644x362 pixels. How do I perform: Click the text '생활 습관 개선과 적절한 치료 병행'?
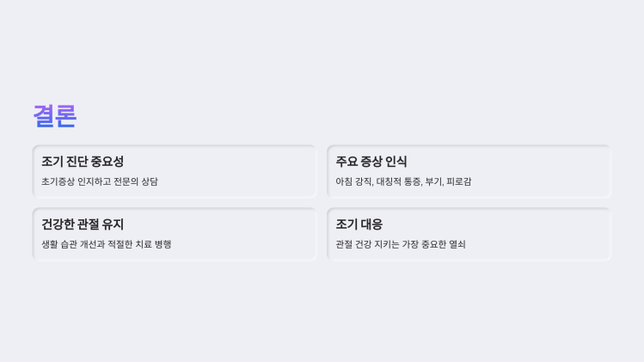pos(107,244)
